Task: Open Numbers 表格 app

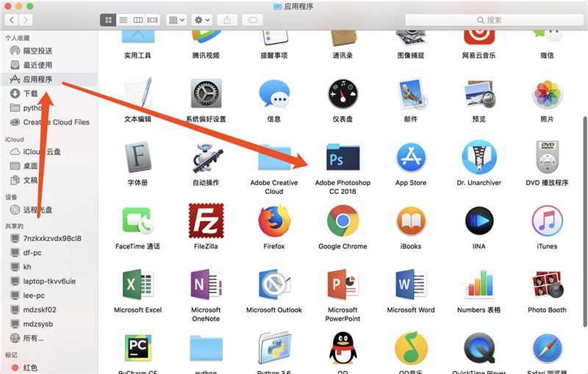Action: tap(479, 284)
